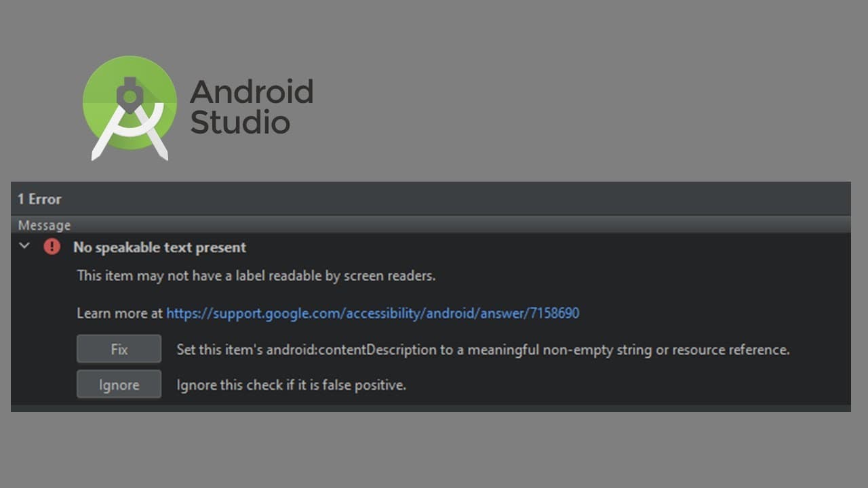Click 'This item may not have a label' text
Viewport: 868px width, 488px height.
256,276
